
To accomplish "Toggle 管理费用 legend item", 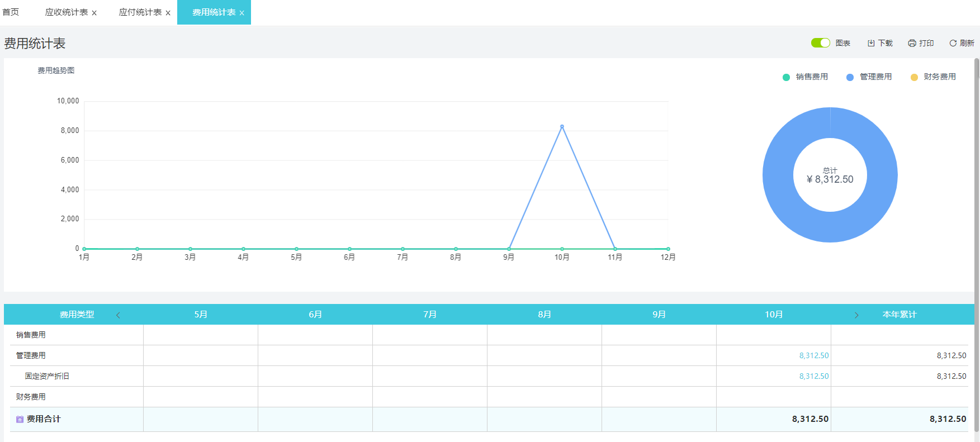I will [x=869, y=77].
